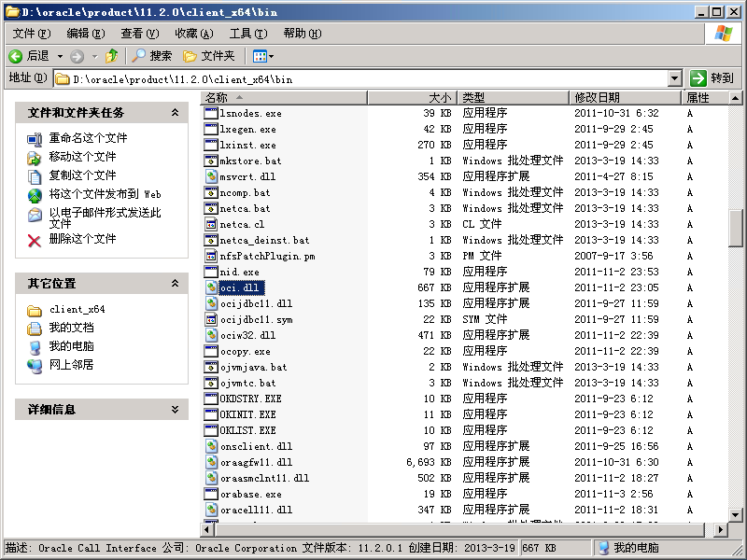Image resolution: width=747 pixels, height=560 pixels.
Task: Open My Computer (我的电脑) link
Action: coord(71,346)
